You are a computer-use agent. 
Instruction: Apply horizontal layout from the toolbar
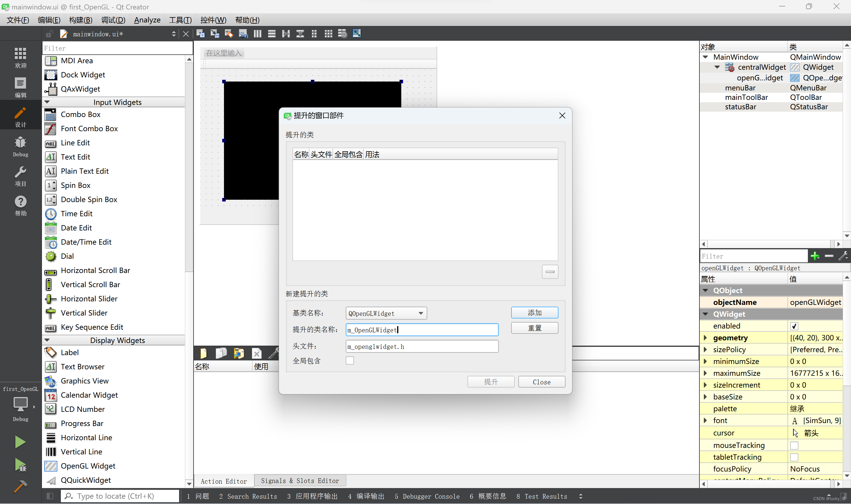(x=257, y=34)
